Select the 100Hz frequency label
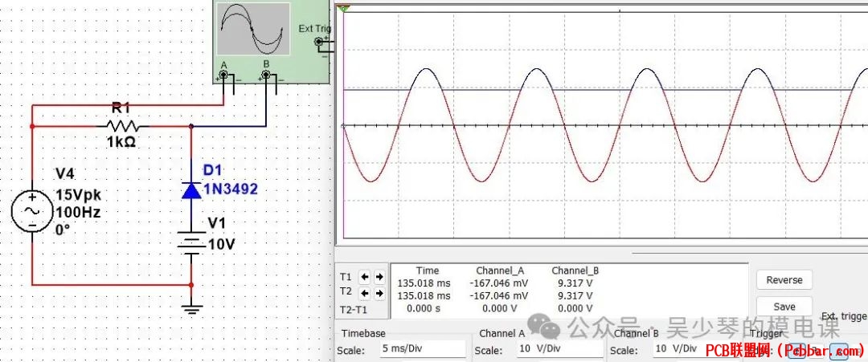Screen dimensions: 868x362 tap(77, 212)
